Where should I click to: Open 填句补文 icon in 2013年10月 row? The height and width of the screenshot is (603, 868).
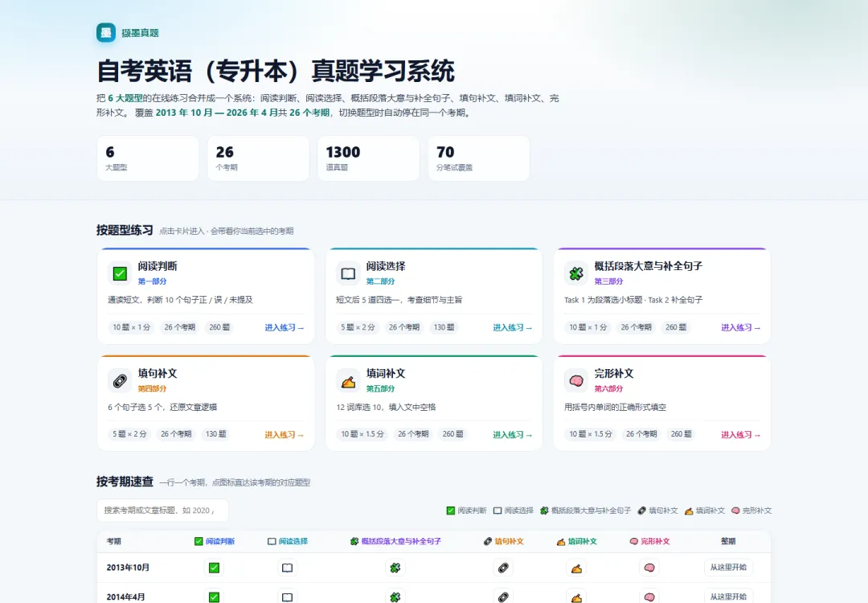pos(503,568)
